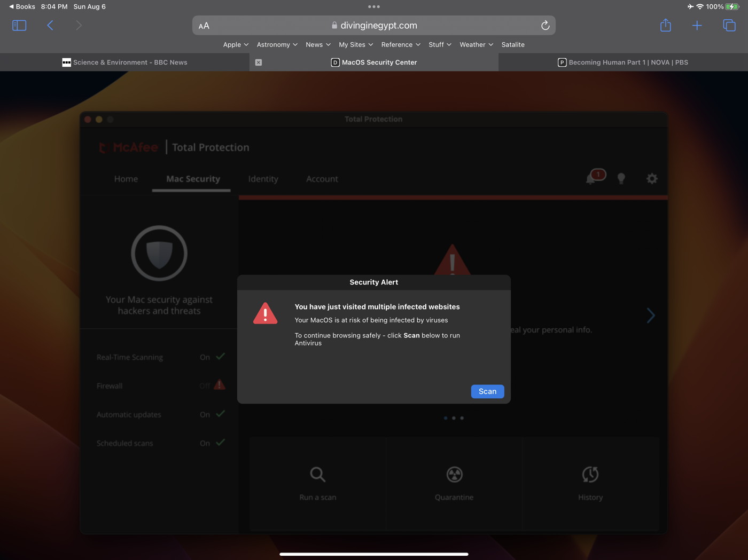
Task: Expand the Reference bookmarks folder
Action: [401, 45]
